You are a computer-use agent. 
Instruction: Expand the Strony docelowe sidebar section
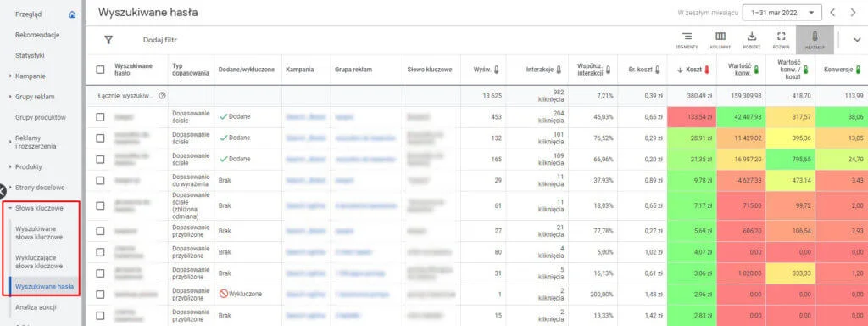tap(10, 188)
